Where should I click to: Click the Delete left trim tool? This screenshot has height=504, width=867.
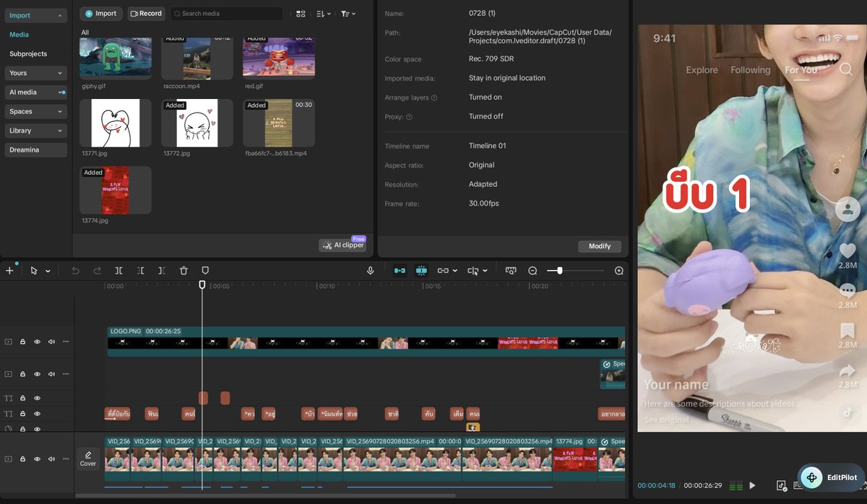point(140,271)
